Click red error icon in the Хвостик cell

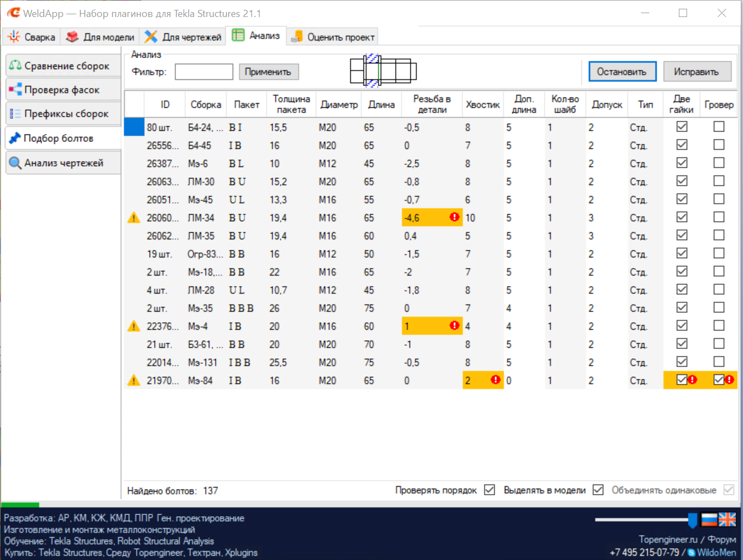[496, 380]
